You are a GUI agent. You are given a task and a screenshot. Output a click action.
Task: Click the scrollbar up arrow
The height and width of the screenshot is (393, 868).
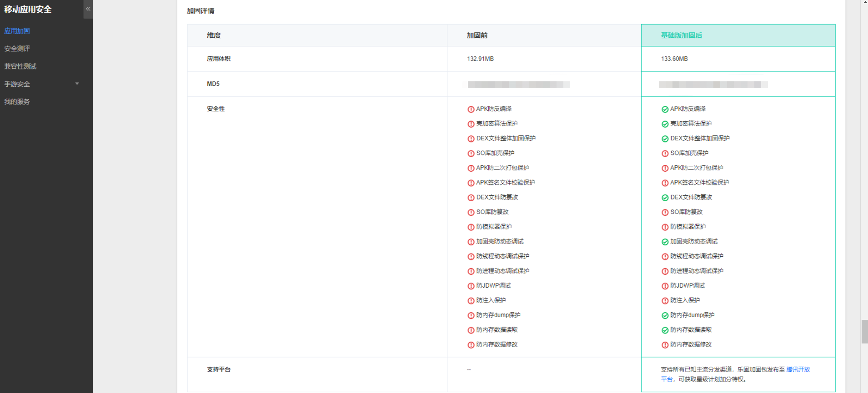point(864,2)
